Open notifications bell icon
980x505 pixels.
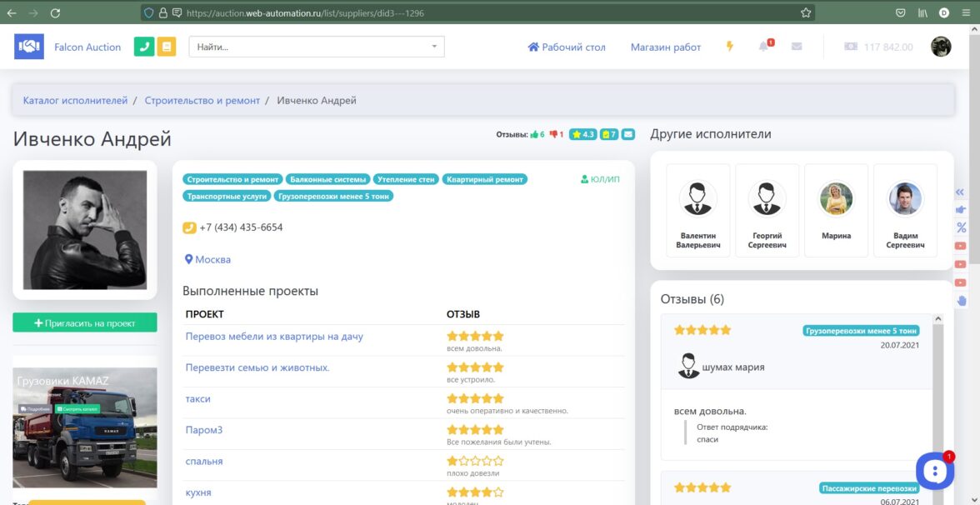tap(763, 47)
